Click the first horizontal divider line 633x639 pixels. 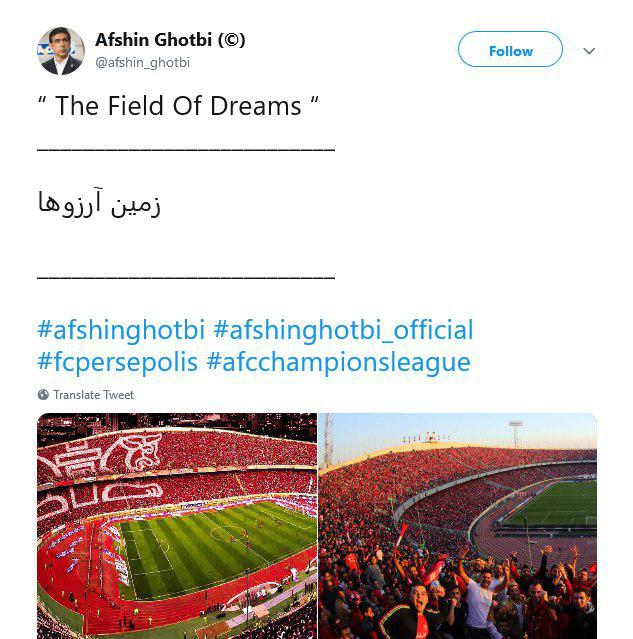(x=186, y=150)
